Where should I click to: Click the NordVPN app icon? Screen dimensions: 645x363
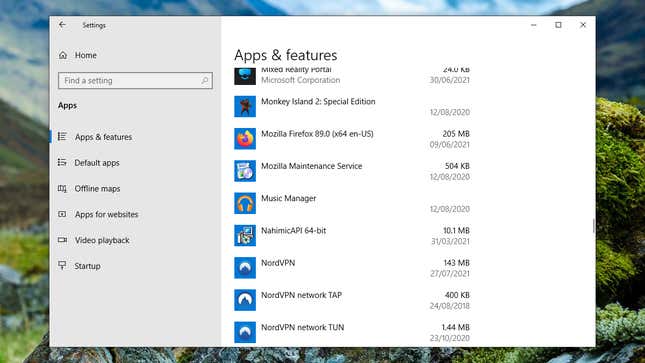click(x=245, y=268)
